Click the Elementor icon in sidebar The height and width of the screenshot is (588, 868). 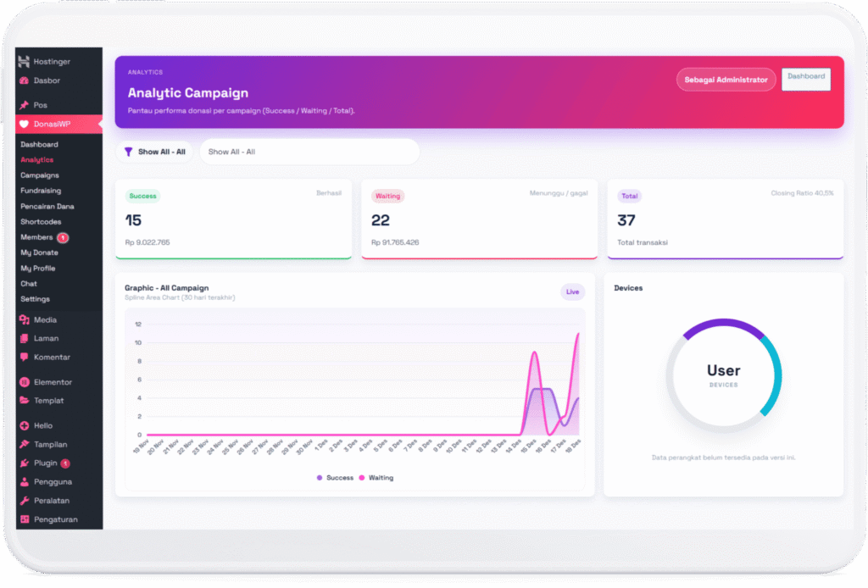pos(24,382)
